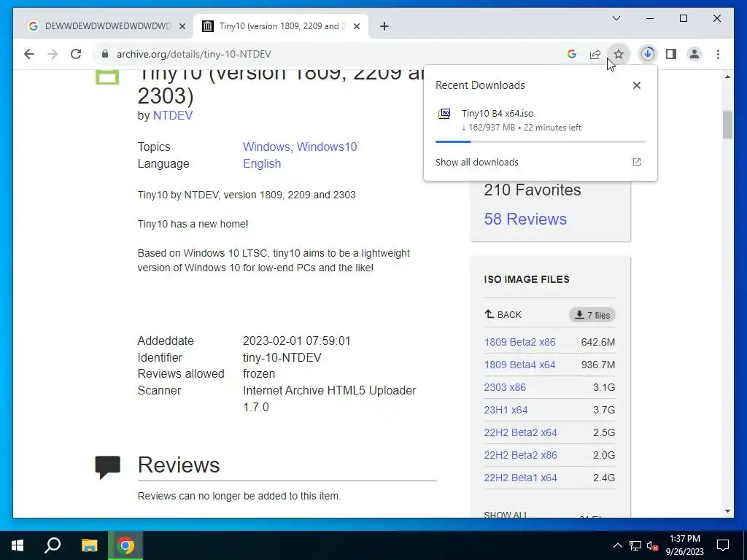This screenshot has width=747, height=560.
Task: Open a new tab with the plus button
Action: click(384, 26)
